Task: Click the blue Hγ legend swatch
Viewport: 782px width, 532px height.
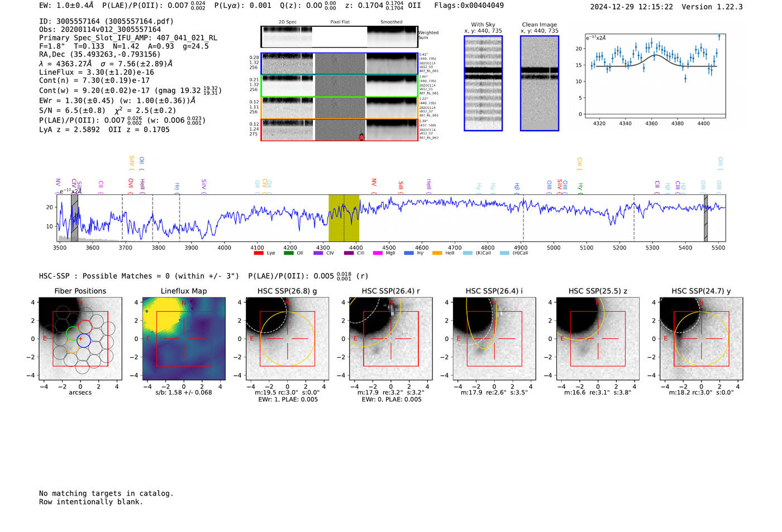Action: coord(409,253)
